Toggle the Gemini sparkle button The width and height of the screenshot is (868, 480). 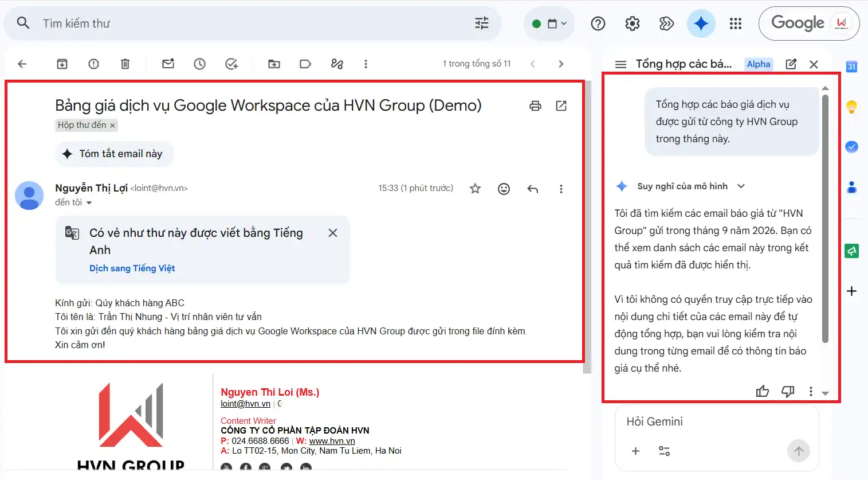pos(701,24)
